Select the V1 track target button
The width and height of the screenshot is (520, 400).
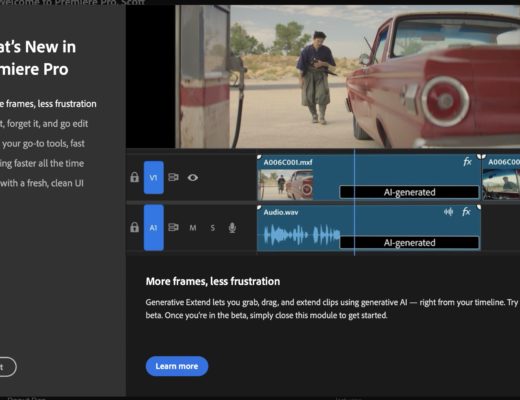pyautogui.click(x=153, y=177)
